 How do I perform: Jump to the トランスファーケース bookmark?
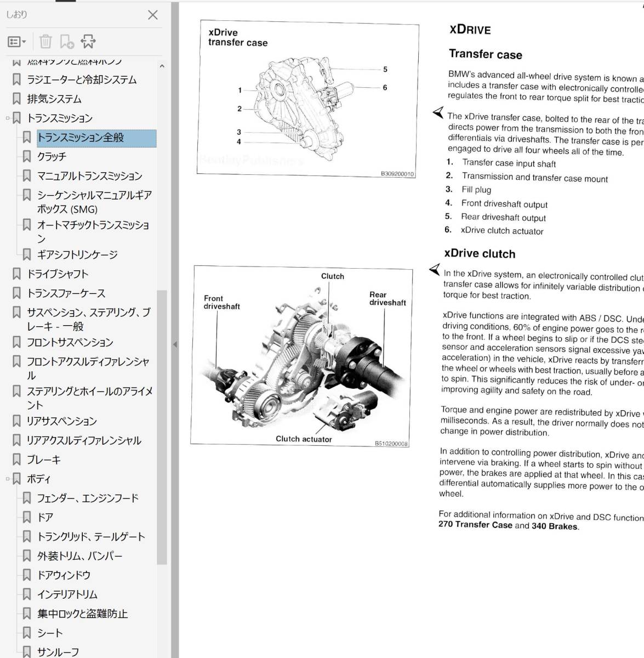(66, 293)
